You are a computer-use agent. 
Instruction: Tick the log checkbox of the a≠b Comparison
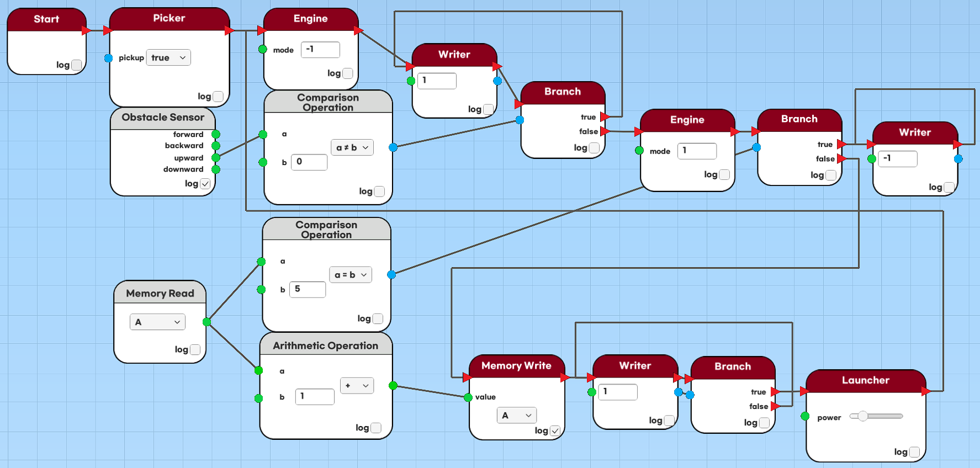coord(379,192)
